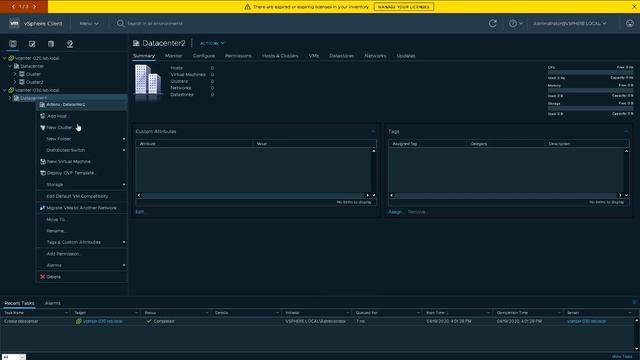Viewport: 640px width, 360px height.
Task: Open the Networking inventory view icon
Action: [x=70, y=44]
